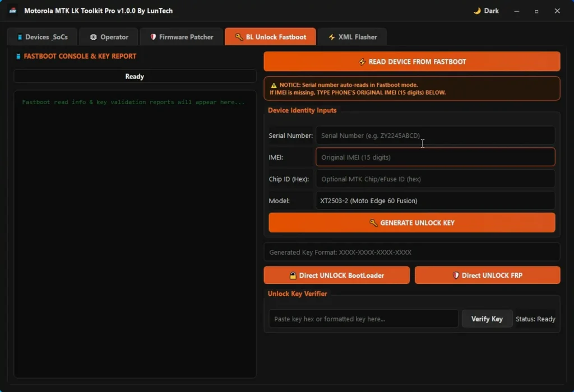Screen dimensions: 574x392
Task: Go to the XML Flasher tab
Action: pyautogui.click(x=352, y=36)
